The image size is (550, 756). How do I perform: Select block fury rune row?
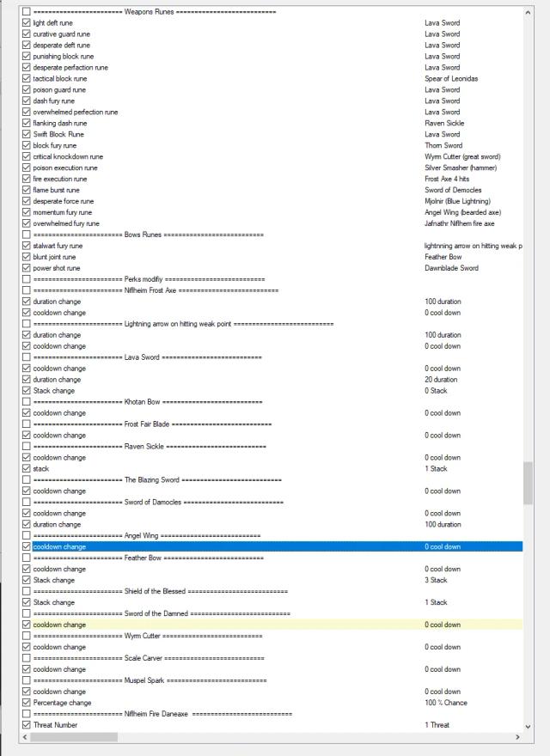point(272,145)
